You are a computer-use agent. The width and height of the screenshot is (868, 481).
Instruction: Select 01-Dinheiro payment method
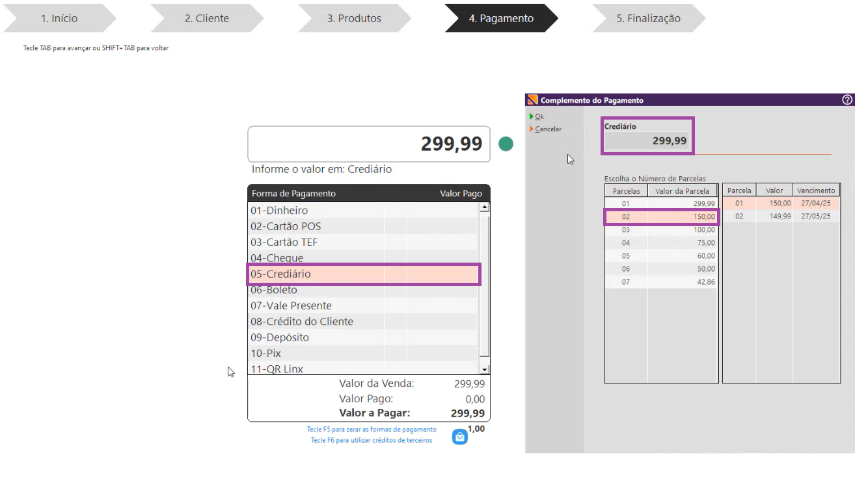coord(280,211)
